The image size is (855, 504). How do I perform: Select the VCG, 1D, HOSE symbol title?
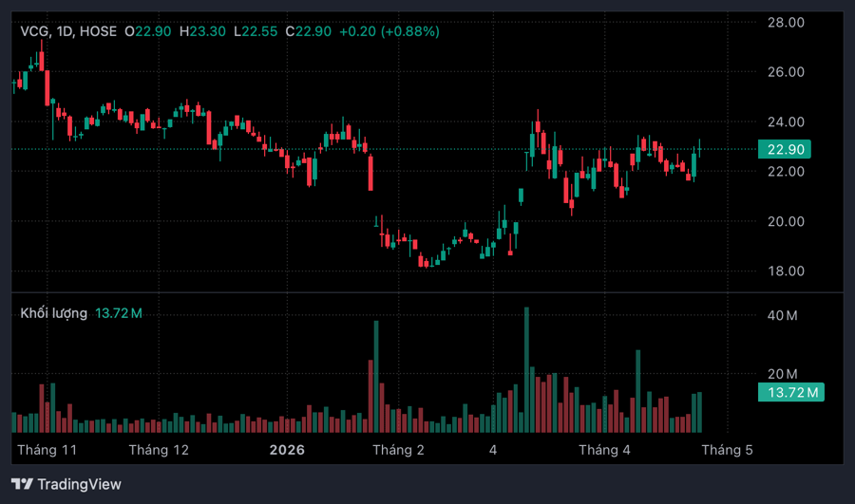pos(68,31)
